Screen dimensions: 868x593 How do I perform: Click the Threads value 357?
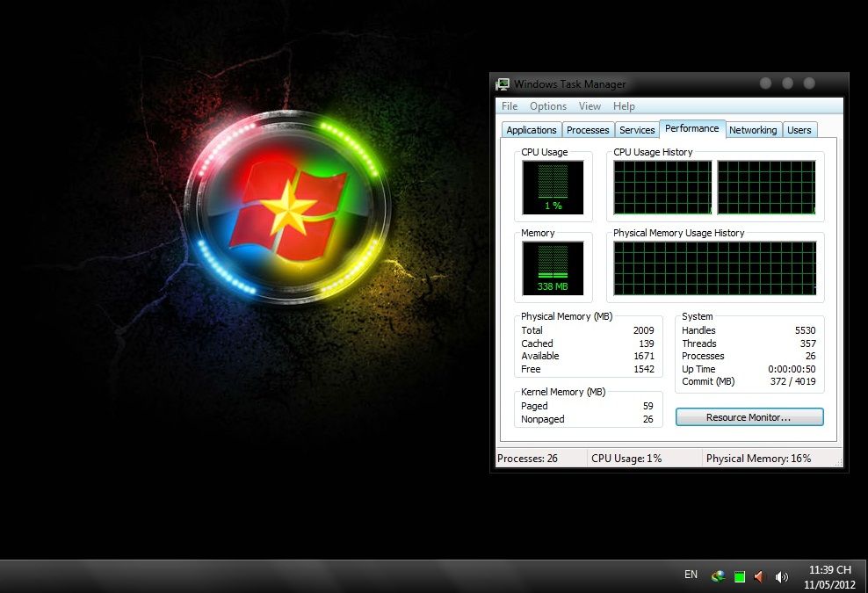(x=808, y=344)
